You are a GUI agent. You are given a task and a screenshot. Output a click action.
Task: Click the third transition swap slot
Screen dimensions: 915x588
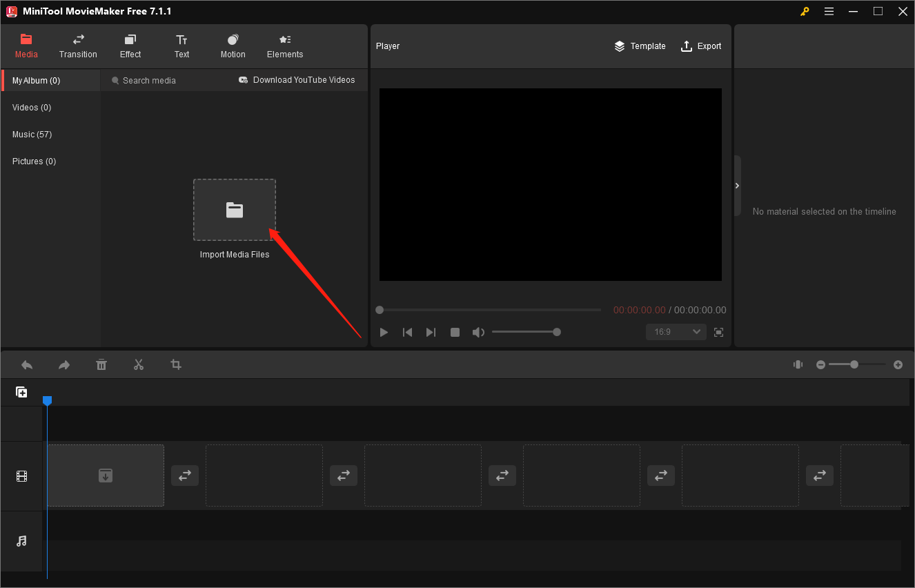pyautogui.click(x=502, y=476)
